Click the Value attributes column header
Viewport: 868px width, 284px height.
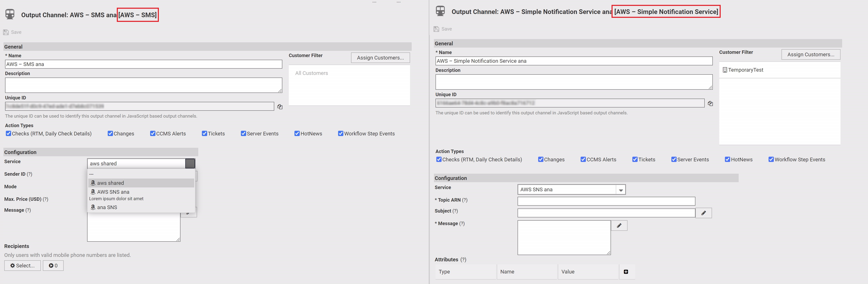click(x=588, y=272)
